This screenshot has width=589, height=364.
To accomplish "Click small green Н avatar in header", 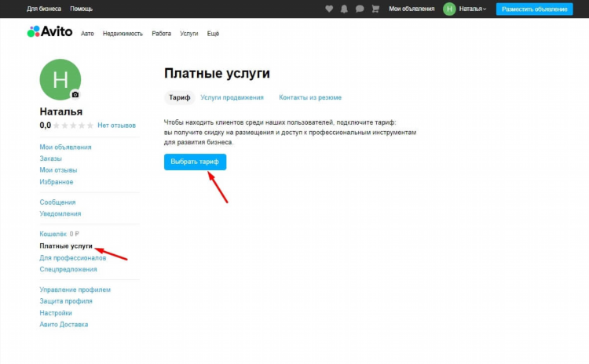I will (x=449, y=9).
